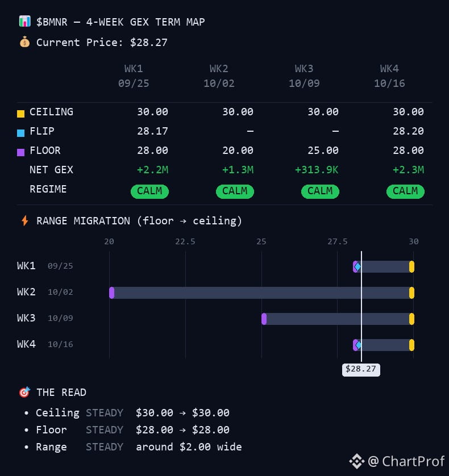The height and width of the screenshot is (476, 449).
Task: Select the WK4 CALM regime badge
Action: click(405, 191)
